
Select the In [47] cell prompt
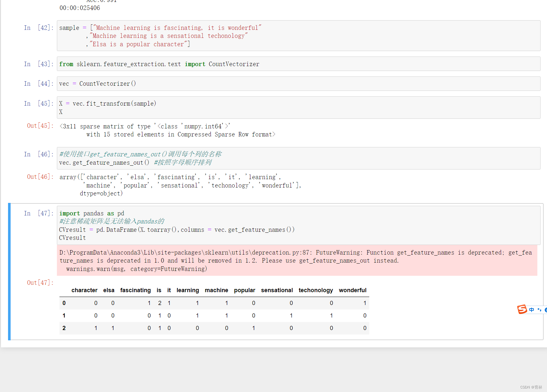coord(38,213)
